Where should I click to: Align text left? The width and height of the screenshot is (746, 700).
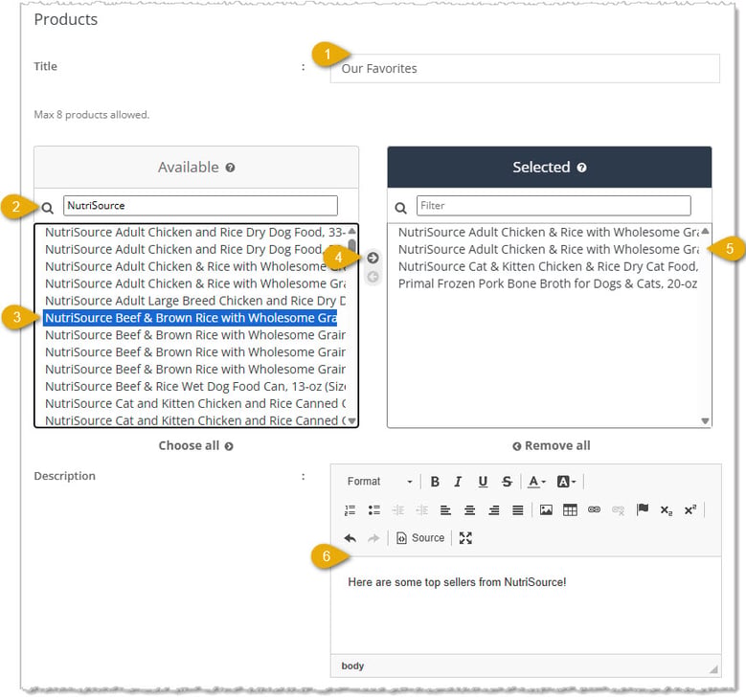[x=445, y=510]
